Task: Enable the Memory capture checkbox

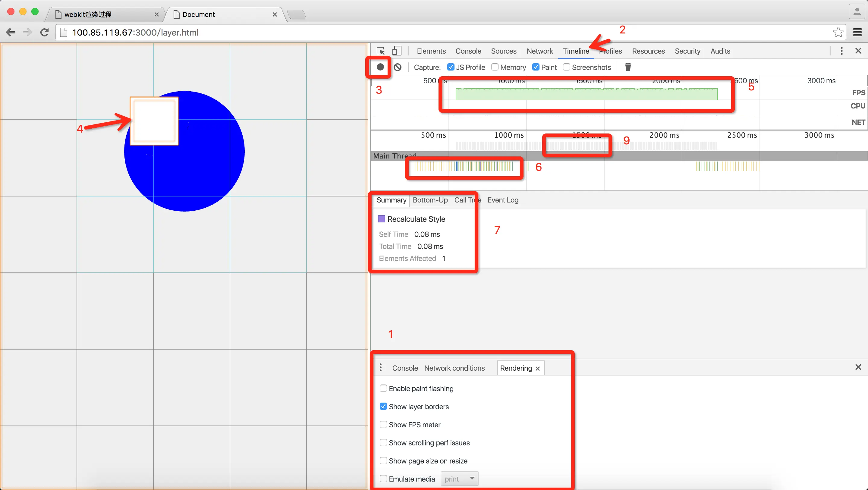Action: [495, 67]
